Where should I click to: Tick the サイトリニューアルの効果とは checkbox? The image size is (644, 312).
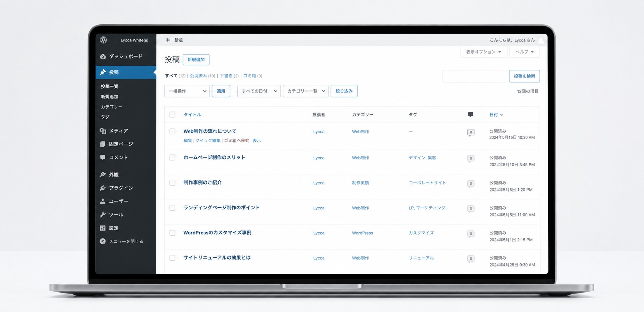(x=172, y=258)
